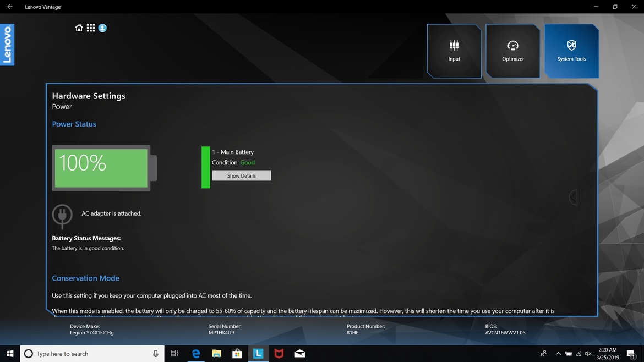
Task: Click the 100% battery charge indicator
Action: (x=105, y=168)
